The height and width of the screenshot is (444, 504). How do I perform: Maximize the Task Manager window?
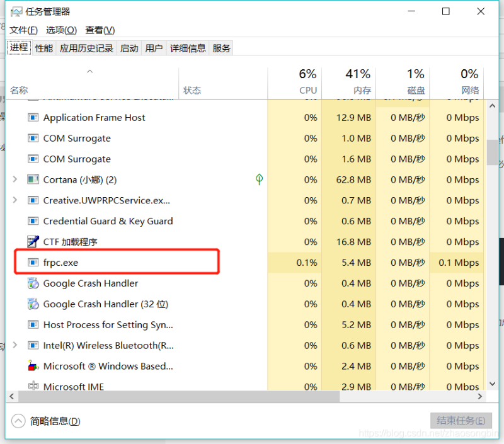[446, 11]
